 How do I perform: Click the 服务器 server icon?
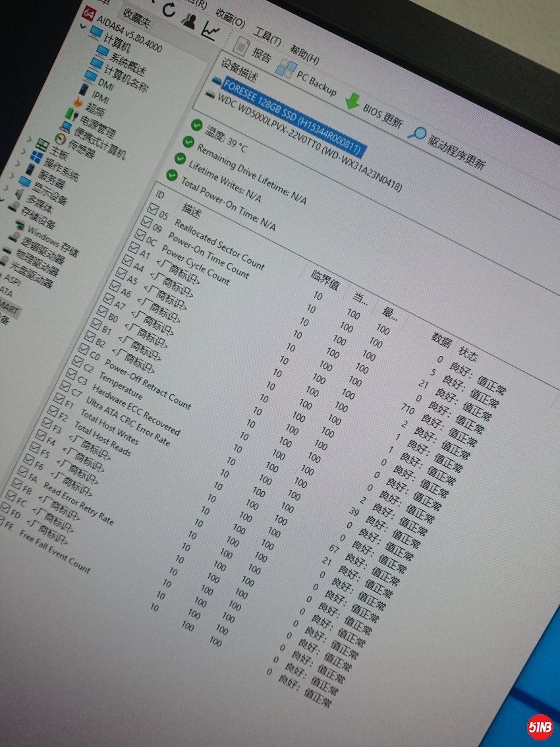click(30, 169)
